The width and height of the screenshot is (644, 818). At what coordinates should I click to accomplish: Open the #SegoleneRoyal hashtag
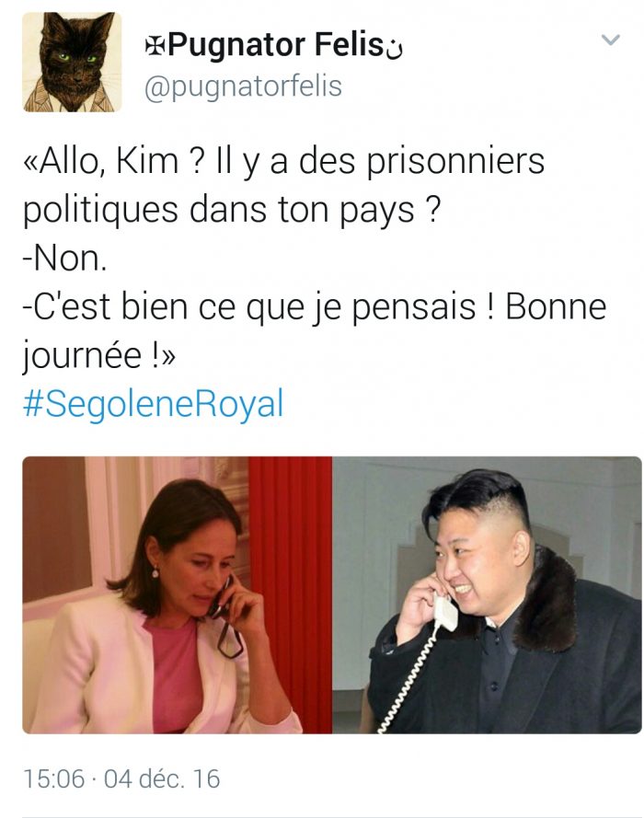[154, 404]
